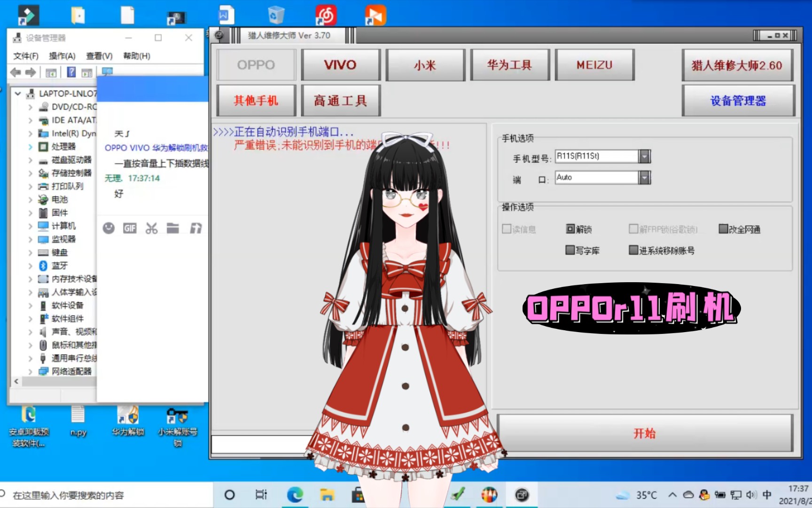Click the volume icon in system tray
812x508 pixels.
pyautogui.click(x=751, y=495)
